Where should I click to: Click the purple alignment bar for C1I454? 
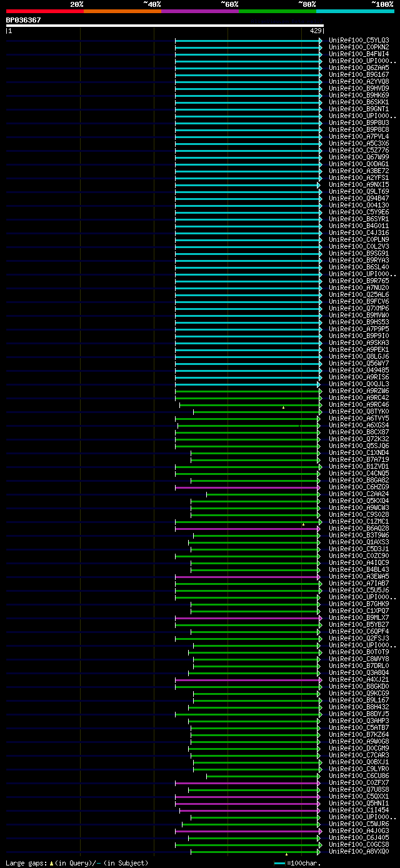click(249, 811)
